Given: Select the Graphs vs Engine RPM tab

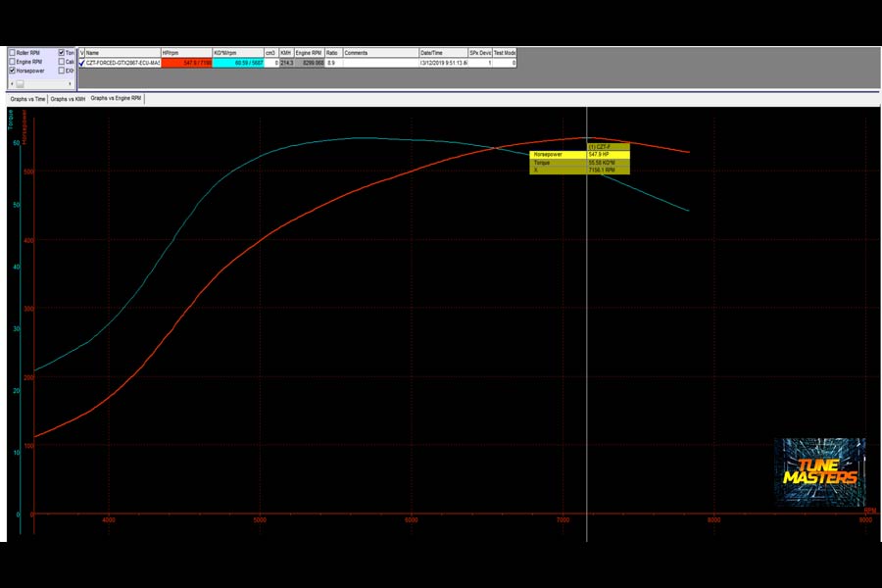Looking at the screenshot, I should 117,99.
